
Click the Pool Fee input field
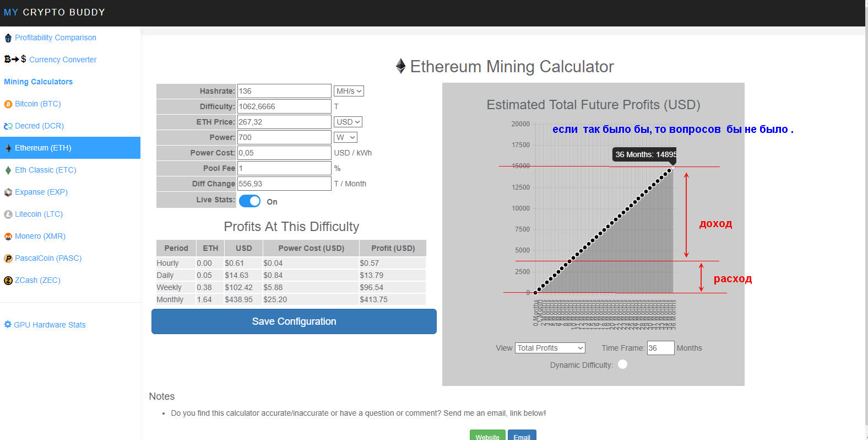284,168
